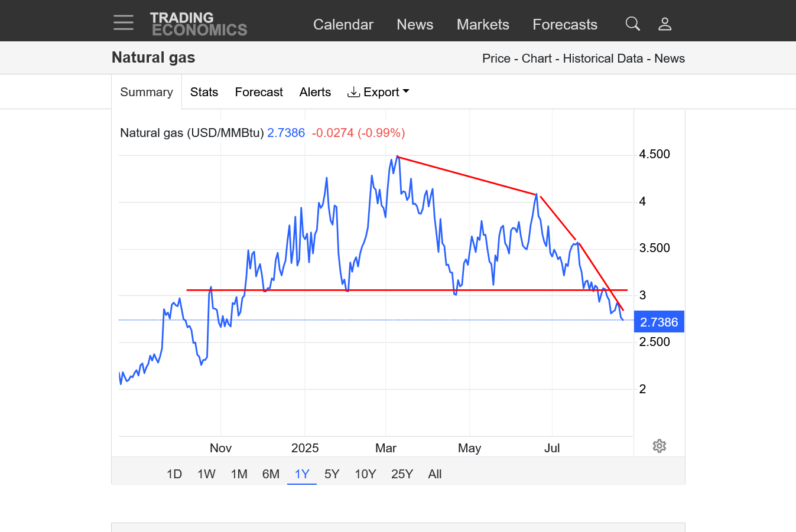The height and width of the screenshot is (532, 796).
Task: Choose the 5Y time range
Action: [332, 474]
